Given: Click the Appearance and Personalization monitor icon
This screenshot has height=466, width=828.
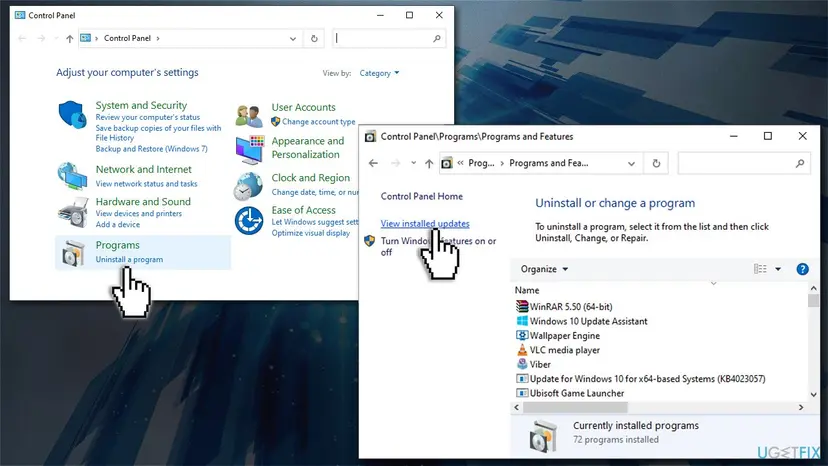Looking at the screenshot, I should pyautogui.click(x=250, y=150).
